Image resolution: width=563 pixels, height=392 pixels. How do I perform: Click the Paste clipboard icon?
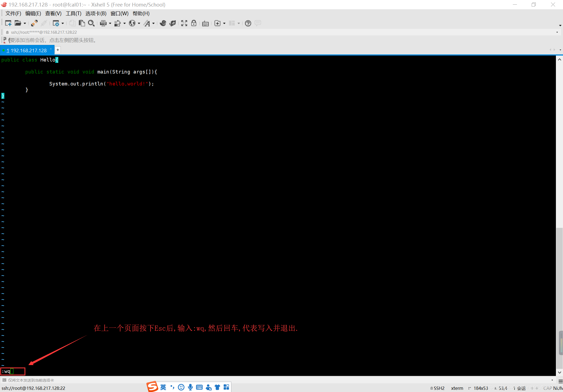click(x=81, y=23)
